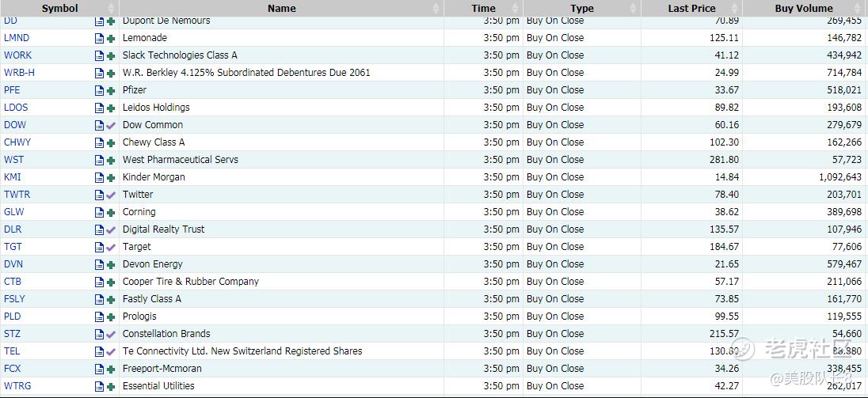Open the document icon for PFE row

(x=99, y=91)
